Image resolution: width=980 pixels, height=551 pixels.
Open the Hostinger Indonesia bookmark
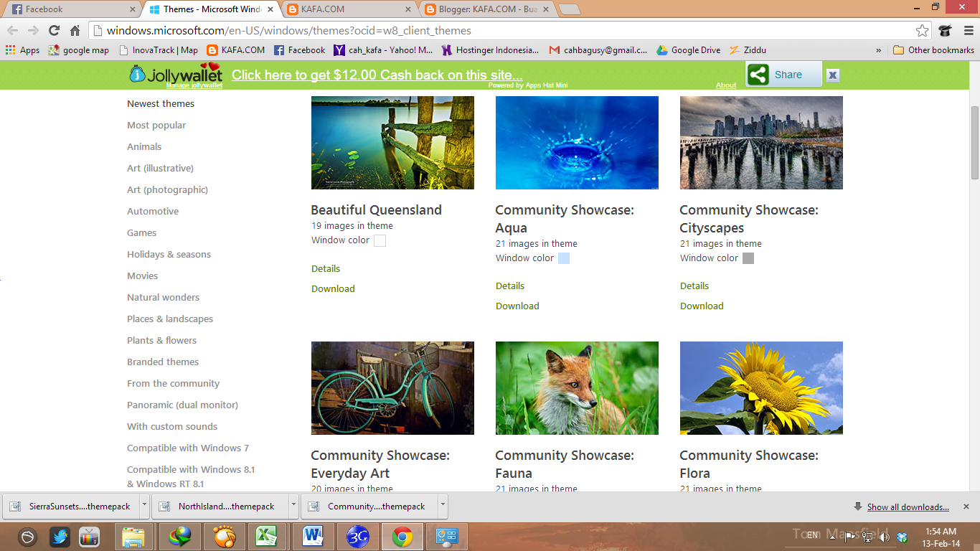click(x=490, y=50)
